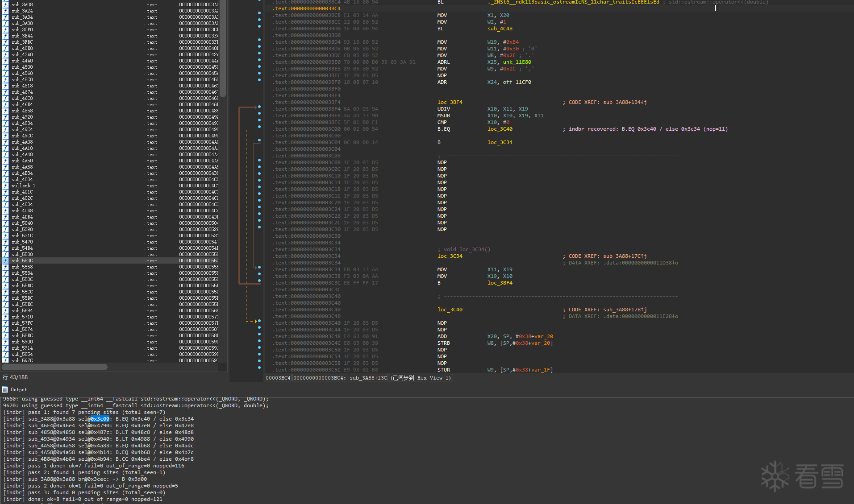Click the function icon beside sub_5694
The height and width of the screenshot is (504, 854).
click(x=6, y=310)
